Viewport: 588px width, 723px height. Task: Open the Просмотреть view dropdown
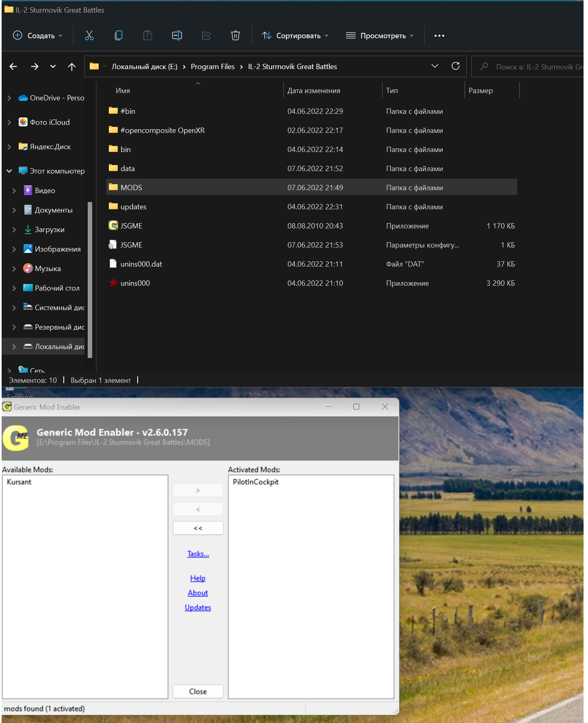pos(380,36)
